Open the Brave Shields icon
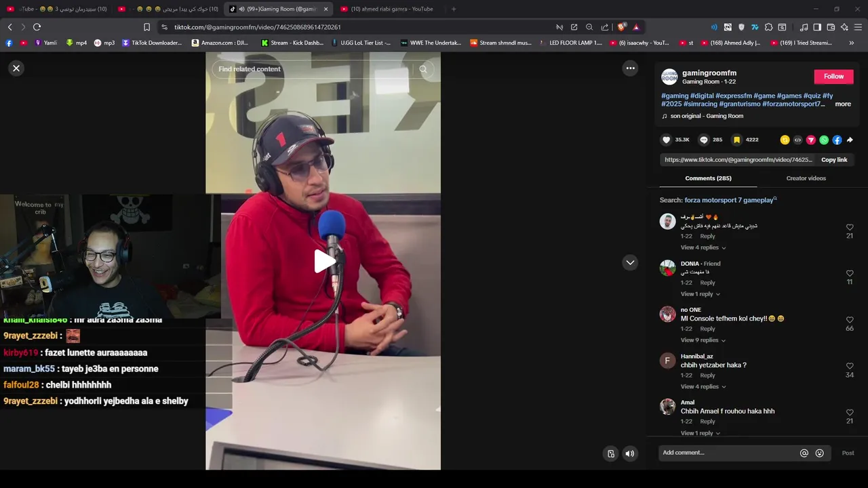The height and width of the screenshot is (488, 868). tap(621, 27)
